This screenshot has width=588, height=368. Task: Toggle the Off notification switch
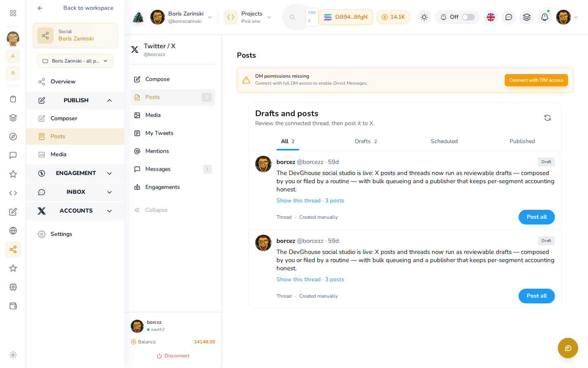(468, 17)
